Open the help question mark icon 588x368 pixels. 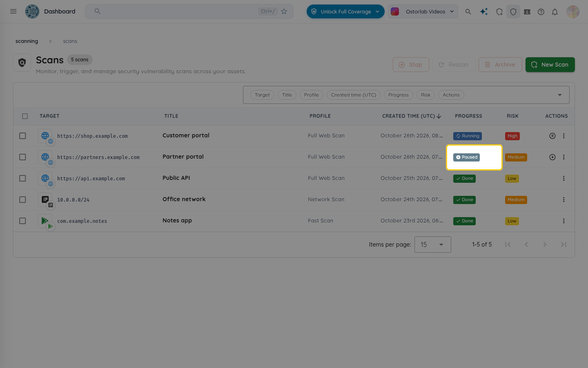click(541, 11)
